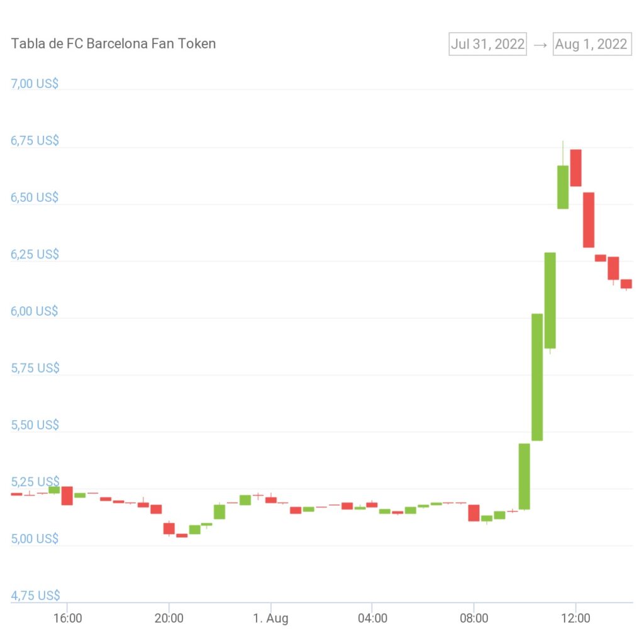Select the highest green candle reaching 6,75 US$
This screenshot has height=644, width=644.
[562, 186]
